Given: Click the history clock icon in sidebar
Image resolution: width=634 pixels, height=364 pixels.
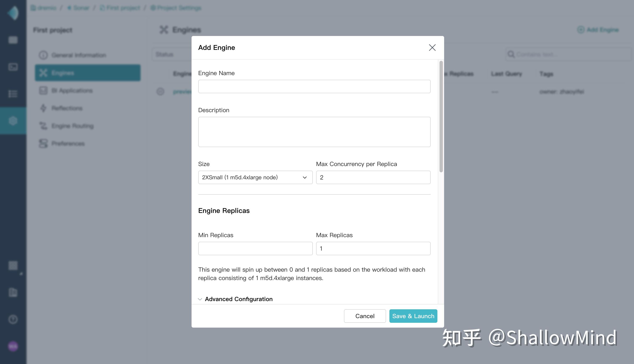Looking at the screenshot, I should point(13,319).
